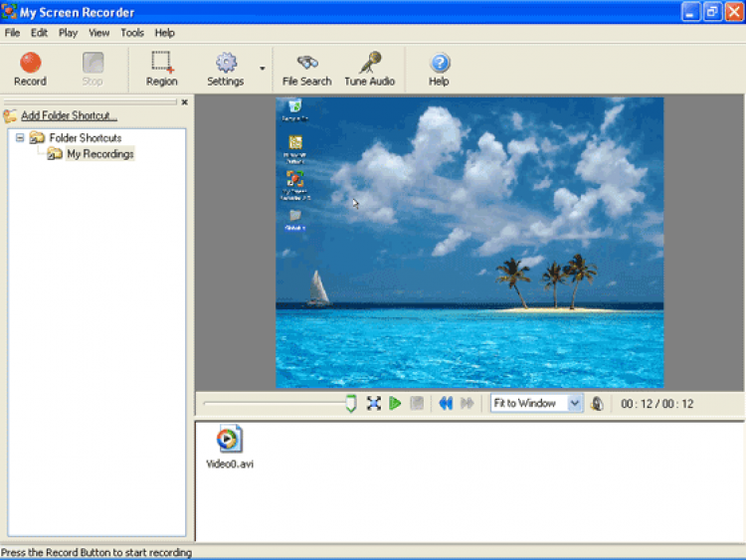Open the Tools menu
This screenshot has width=746, height=560.
[x=132, y=33]
